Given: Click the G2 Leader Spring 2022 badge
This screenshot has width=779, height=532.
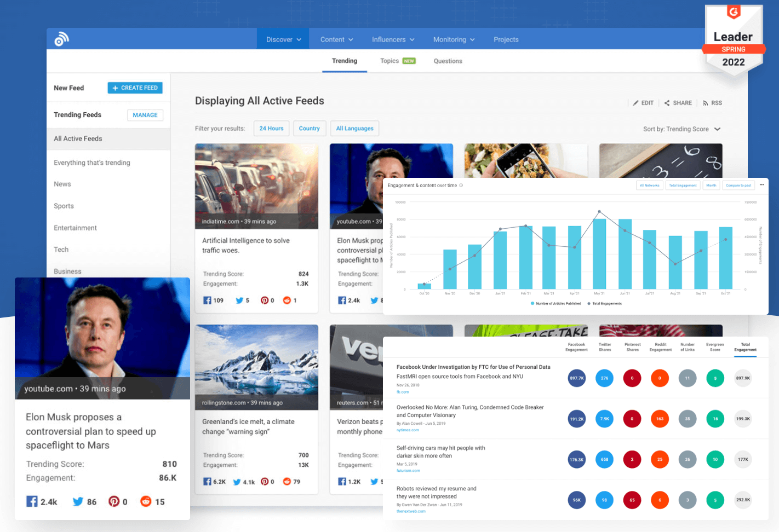Looking at the screenshot, I should (x=734, y=42).
